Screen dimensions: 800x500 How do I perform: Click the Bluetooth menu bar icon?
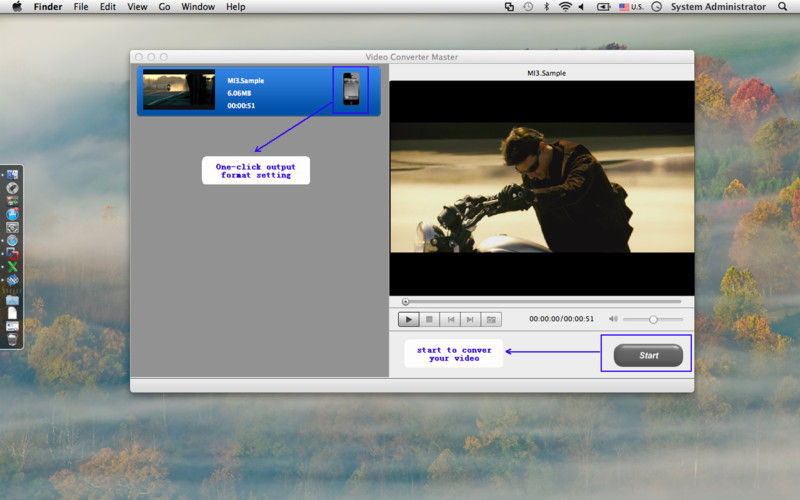click(546, 7)
